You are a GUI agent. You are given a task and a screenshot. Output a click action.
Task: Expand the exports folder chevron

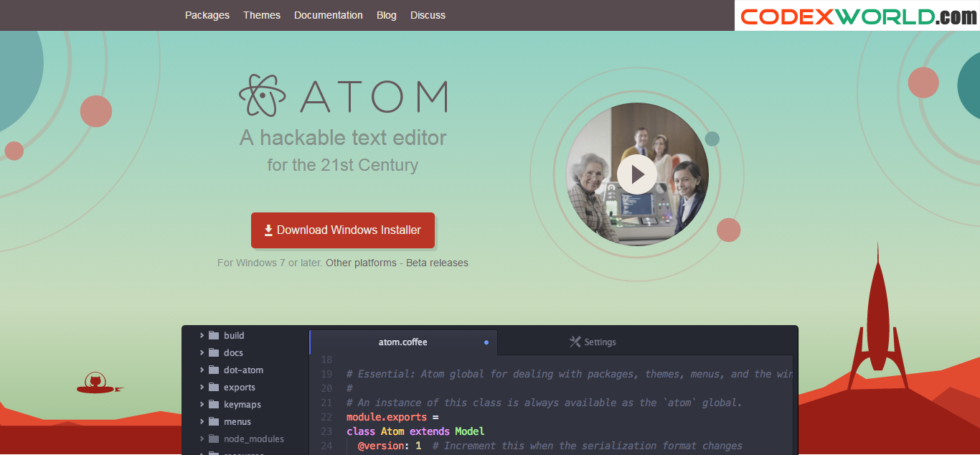tap(202, 387)
